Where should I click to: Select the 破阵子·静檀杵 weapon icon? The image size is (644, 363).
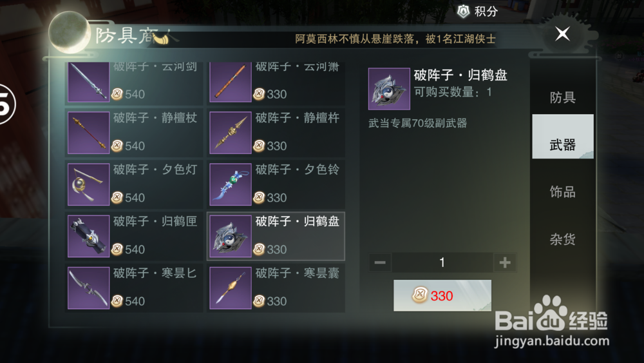[231, 133]
